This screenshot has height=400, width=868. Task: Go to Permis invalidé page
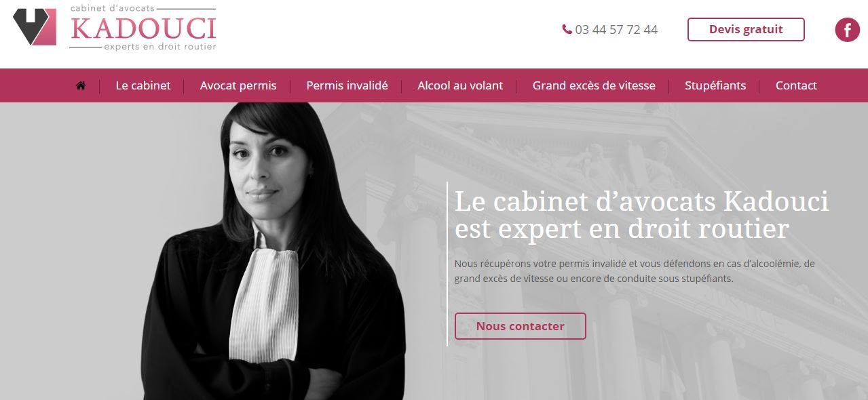(347, 85)
